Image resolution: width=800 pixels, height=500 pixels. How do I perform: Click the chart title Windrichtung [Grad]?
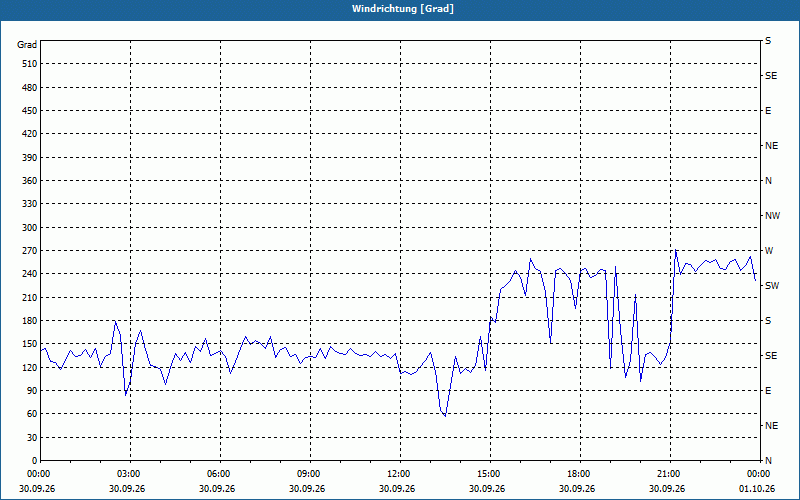coord(403,9)
